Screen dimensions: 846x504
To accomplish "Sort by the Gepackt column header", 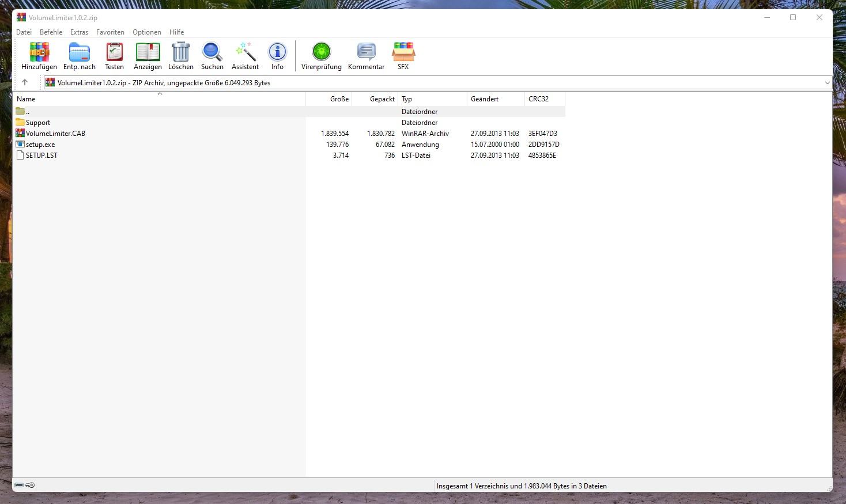I will (x=375, y=99).
